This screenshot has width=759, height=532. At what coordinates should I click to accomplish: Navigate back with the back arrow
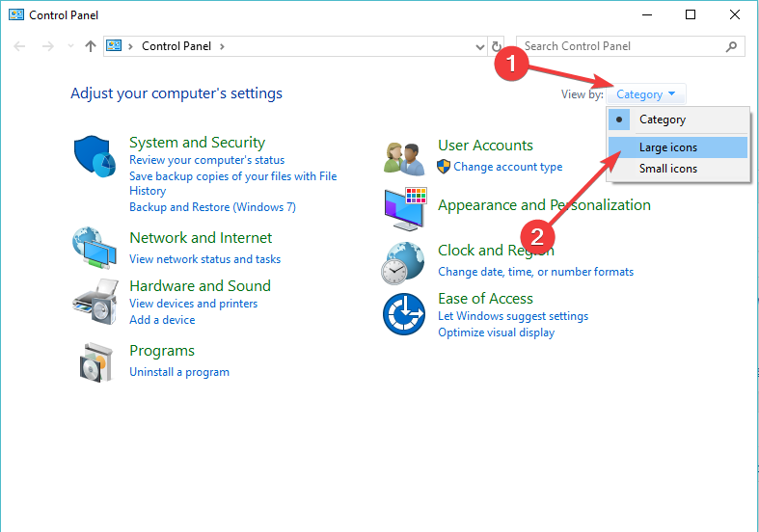pyautogui.click(x=19, y=46)
